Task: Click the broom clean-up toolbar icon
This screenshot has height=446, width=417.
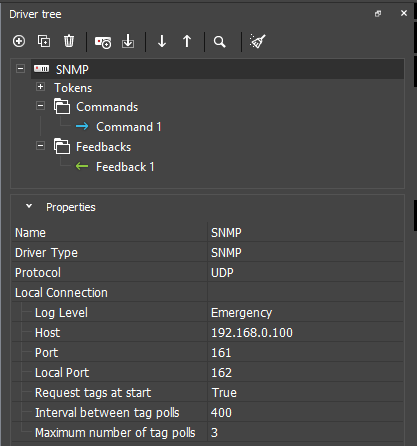Action: pos(257,41)
